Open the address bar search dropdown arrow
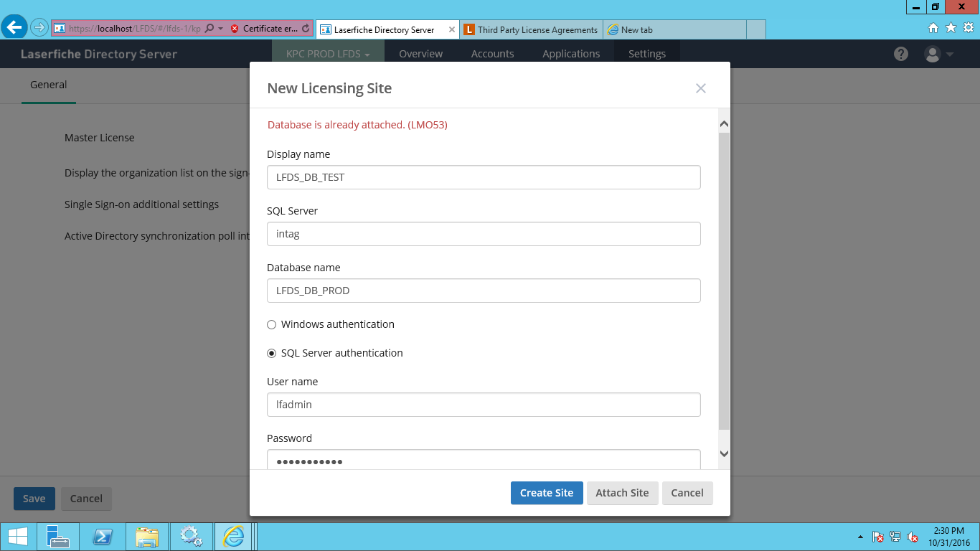The width and height of the screenshot is (980, 551). [x=221, y=29]
